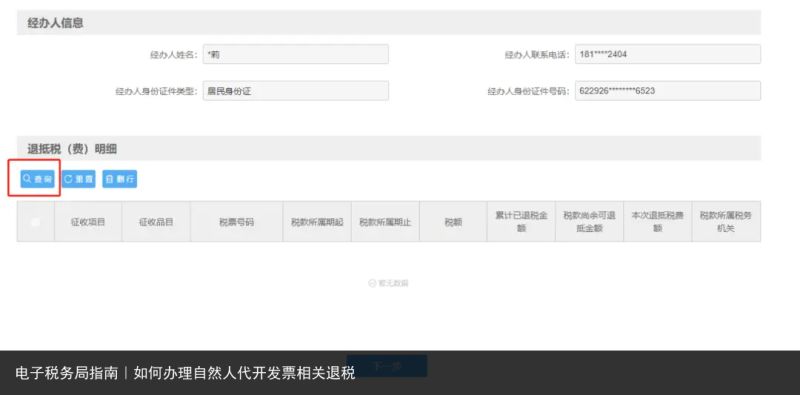Click the 征收项目 column header
The height and width of the screenshot is (395, 800).
pyautogui.click(x=88, y=222)
